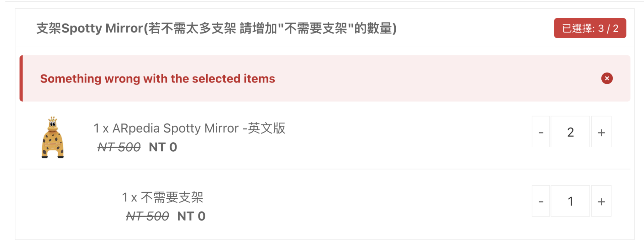Decrease 不需要支架 quantity with the minus button
The width and height of the screenshot is (644, 246).
click(x=541, y=201)
